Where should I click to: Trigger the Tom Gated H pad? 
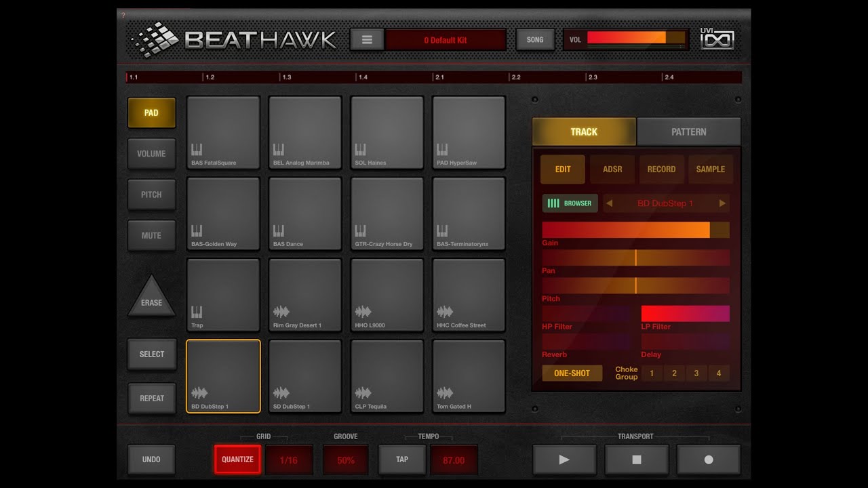point(469,376)
